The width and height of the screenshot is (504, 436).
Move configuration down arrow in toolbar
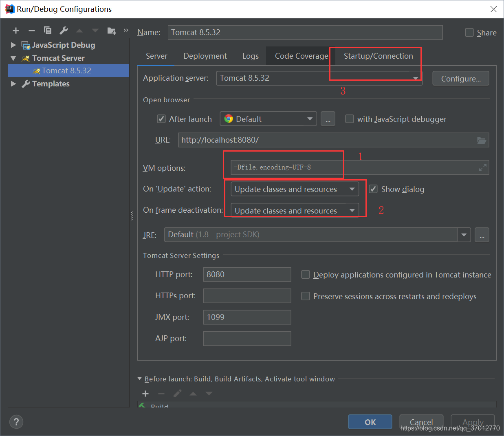pos(95,31)
